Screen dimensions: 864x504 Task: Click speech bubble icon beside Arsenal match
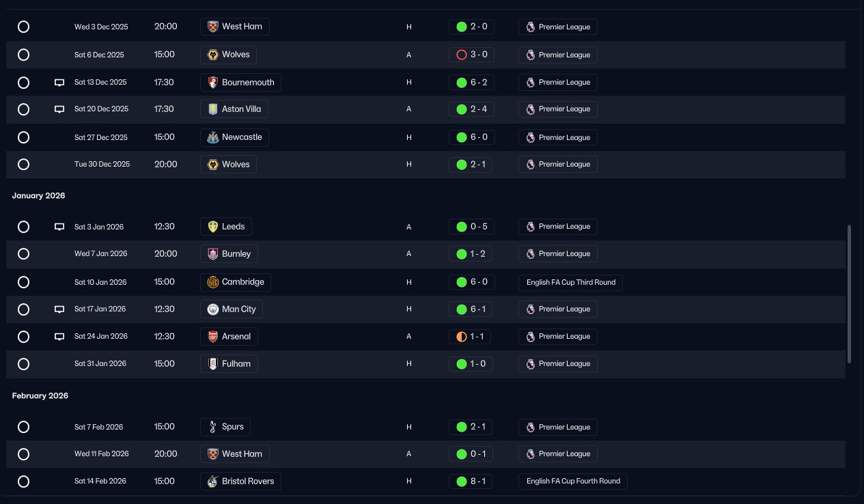coord(59,337)
